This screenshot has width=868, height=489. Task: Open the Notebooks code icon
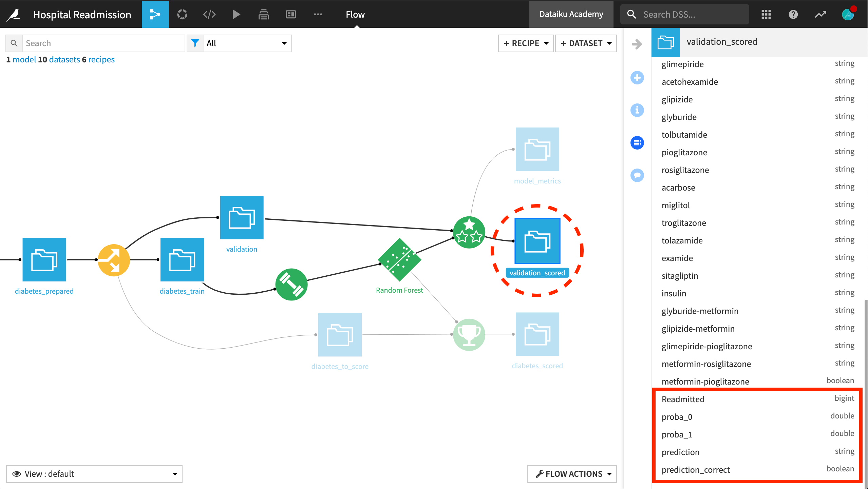209,14
